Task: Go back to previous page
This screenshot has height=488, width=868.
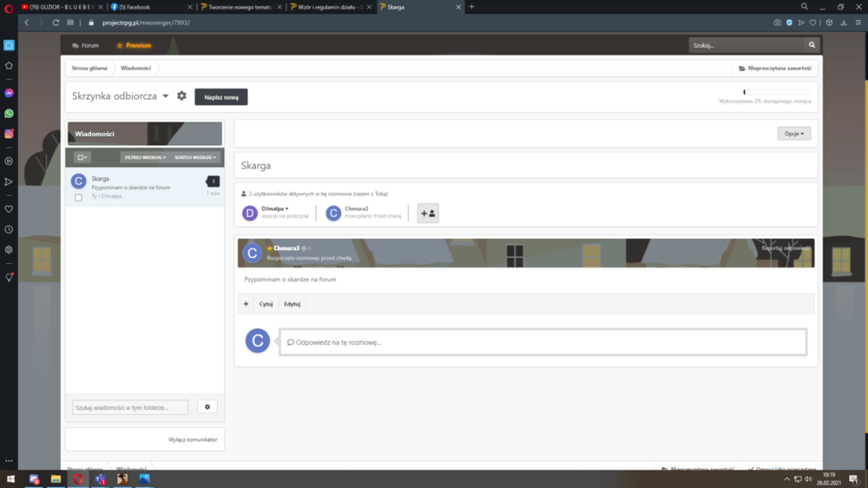Action: pos(27,23)
